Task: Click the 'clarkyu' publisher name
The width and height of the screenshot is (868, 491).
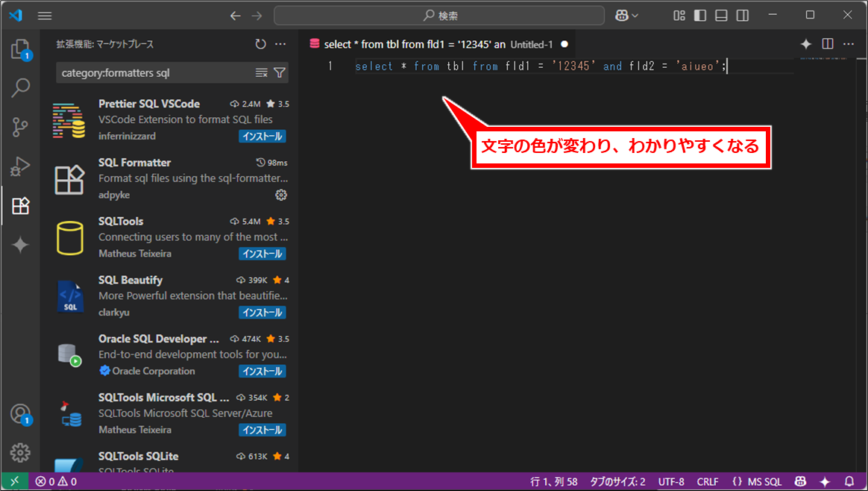Action: pos(114,313)
